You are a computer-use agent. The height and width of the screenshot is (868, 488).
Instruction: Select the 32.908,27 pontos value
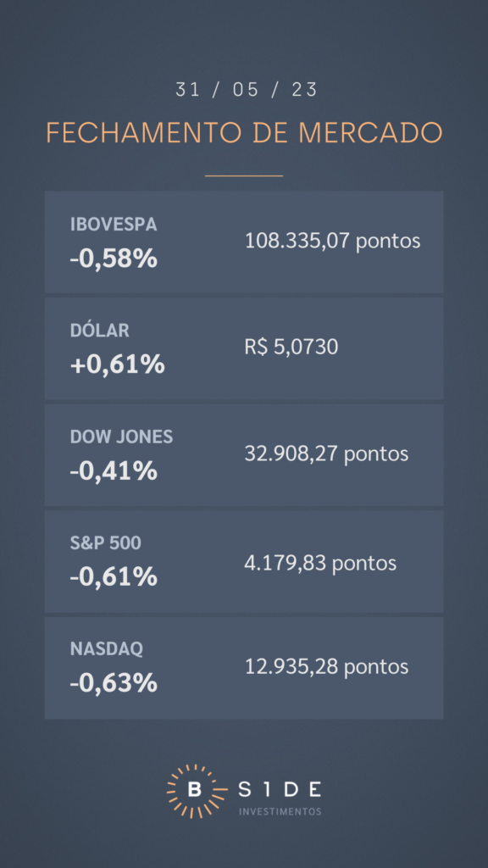pyautogui.click(x=326, y=454)
